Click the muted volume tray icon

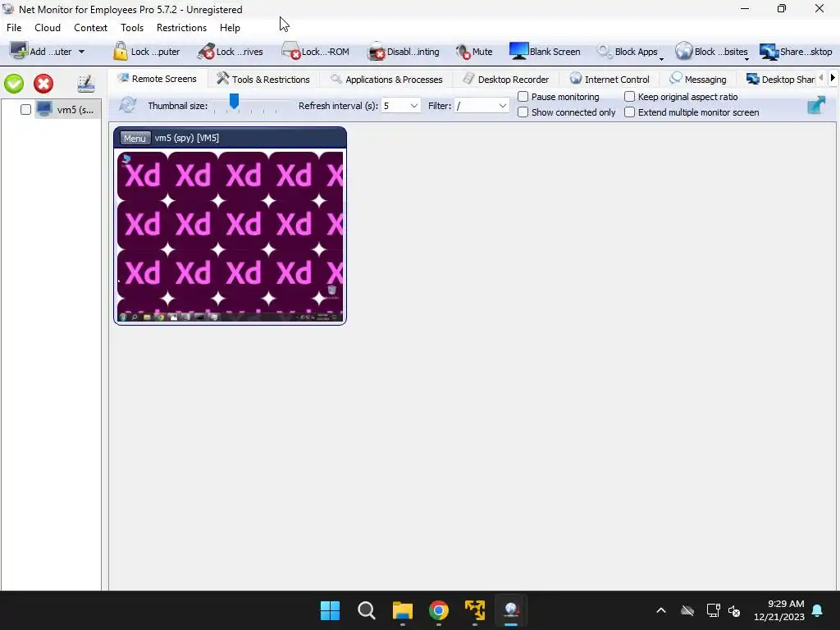pyautogui.click(x=734, y=610)
